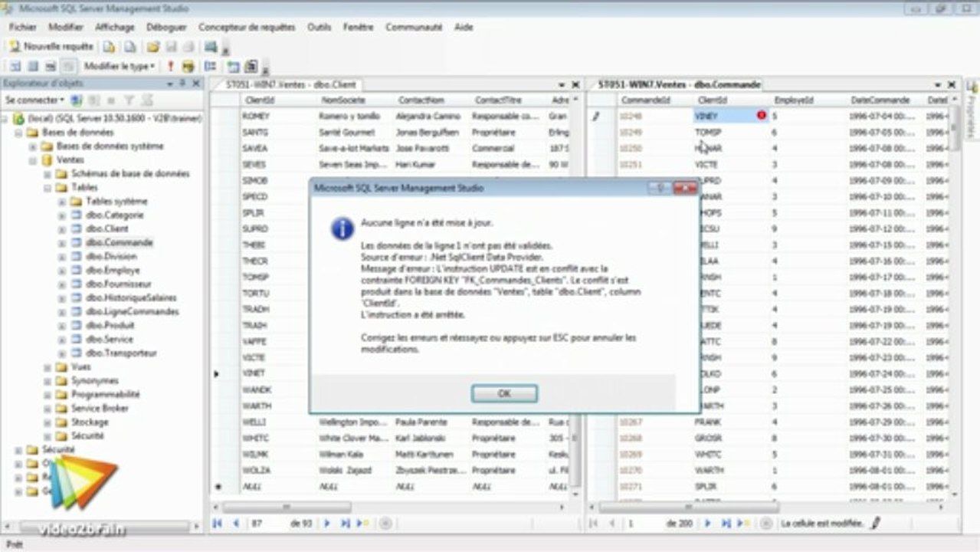
Task: Click OK in the error dialog
Action: [504, 393]
